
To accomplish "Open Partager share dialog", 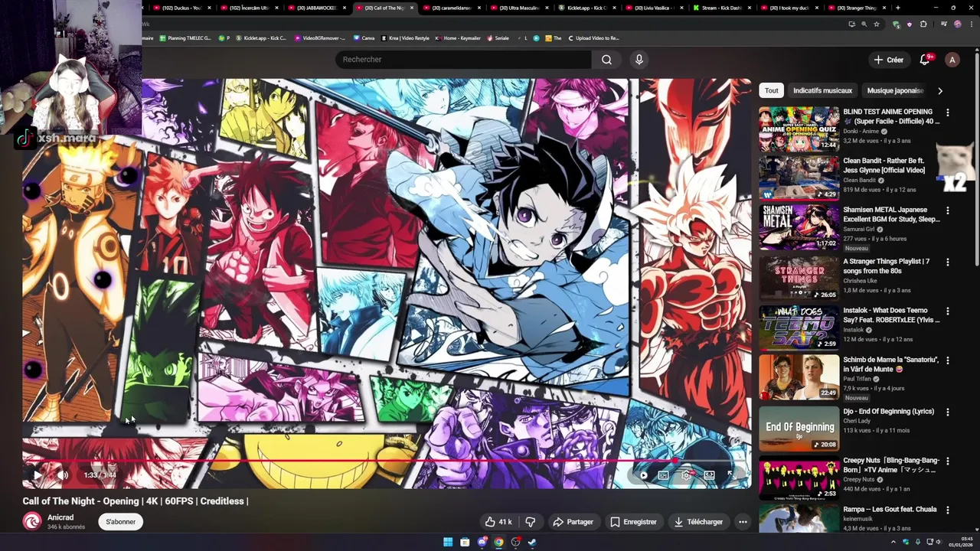I will (x=573, y=522).
